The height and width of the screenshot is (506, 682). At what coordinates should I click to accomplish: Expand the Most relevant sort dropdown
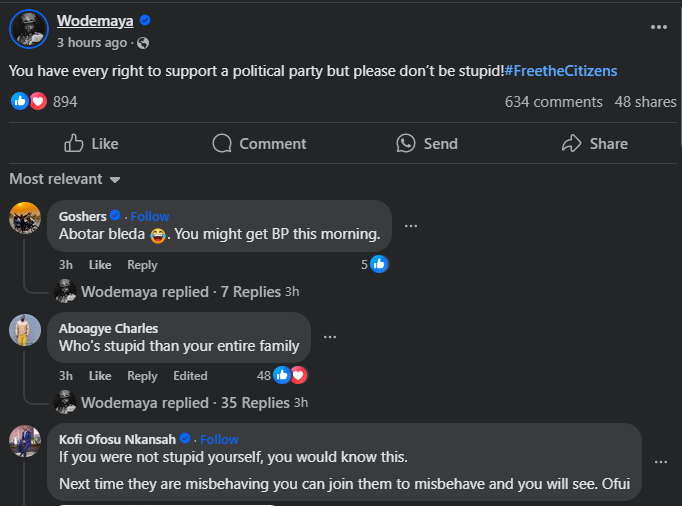pos(65,179)
